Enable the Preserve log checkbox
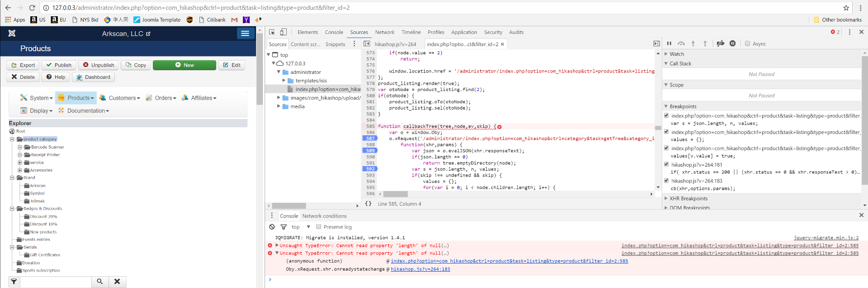 318,227
